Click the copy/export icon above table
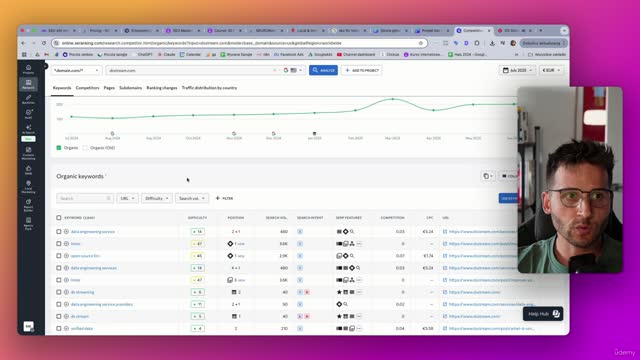 click(488, 176)
